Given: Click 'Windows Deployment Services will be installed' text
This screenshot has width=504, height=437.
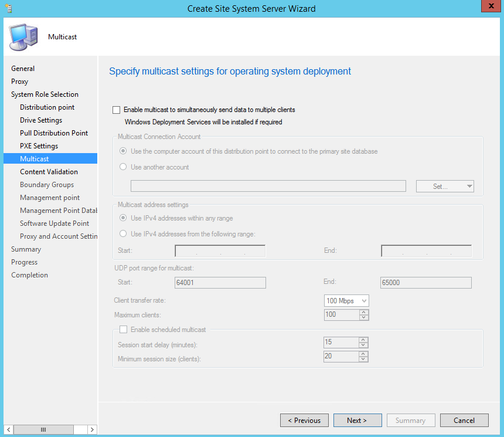Looking at the screenshot, I should [203, 122].
